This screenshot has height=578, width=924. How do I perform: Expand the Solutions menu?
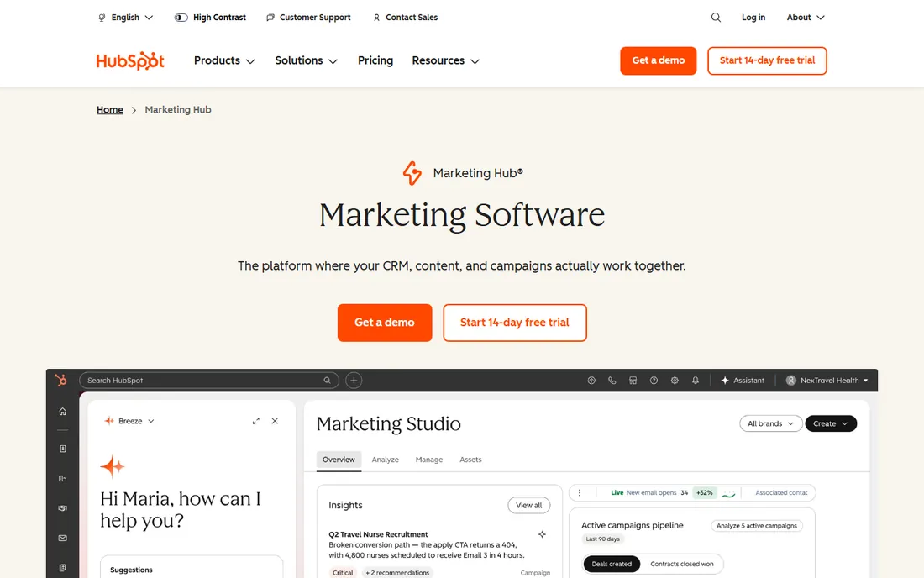(x=306, y=60)
